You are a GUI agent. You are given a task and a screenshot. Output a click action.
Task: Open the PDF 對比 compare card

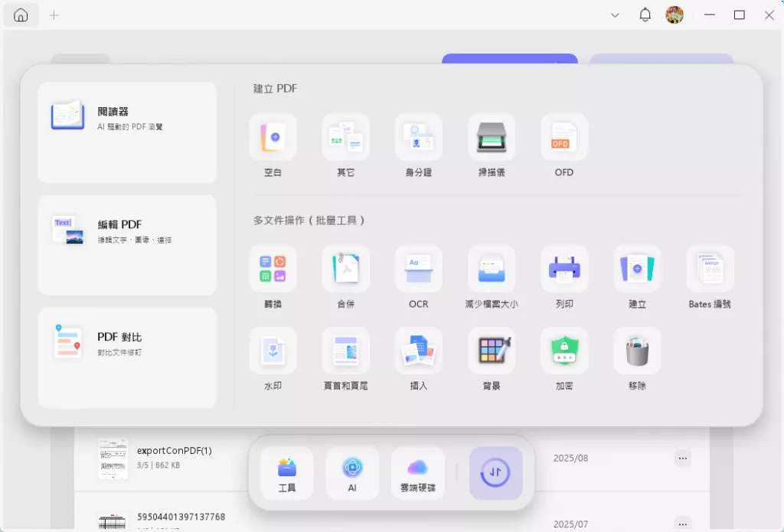127,358
